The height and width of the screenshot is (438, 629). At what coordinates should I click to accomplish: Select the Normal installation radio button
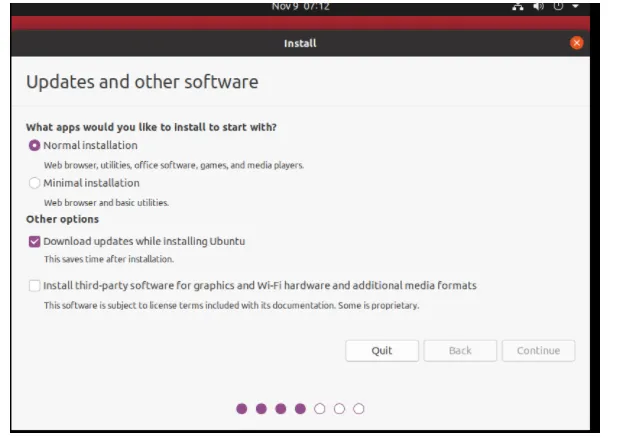(x=34, y=145)
